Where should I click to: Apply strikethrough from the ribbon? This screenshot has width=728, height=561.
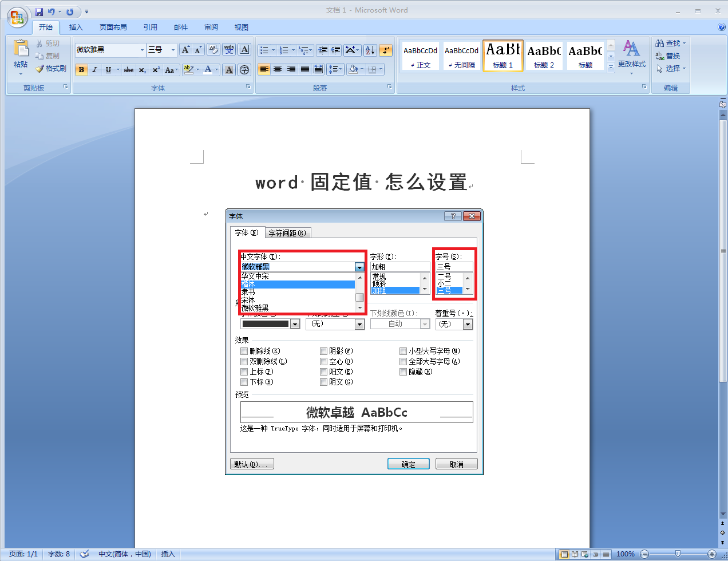tap(129, 70)
